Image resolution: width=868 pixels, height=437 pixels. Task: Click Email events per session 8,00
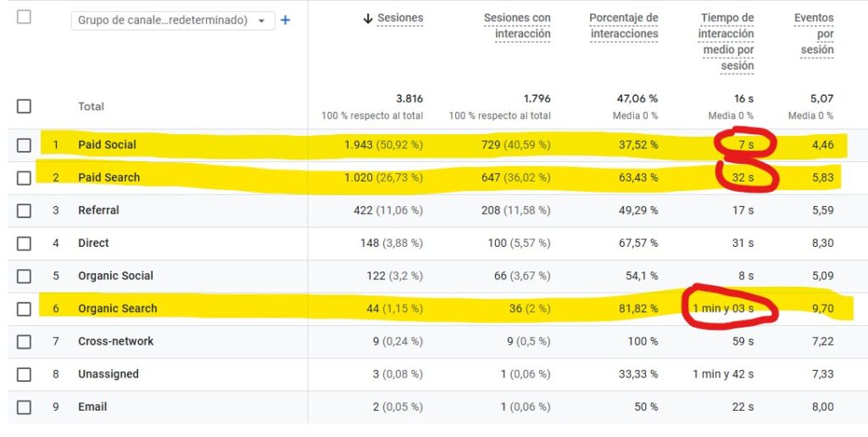click(822, 406)
